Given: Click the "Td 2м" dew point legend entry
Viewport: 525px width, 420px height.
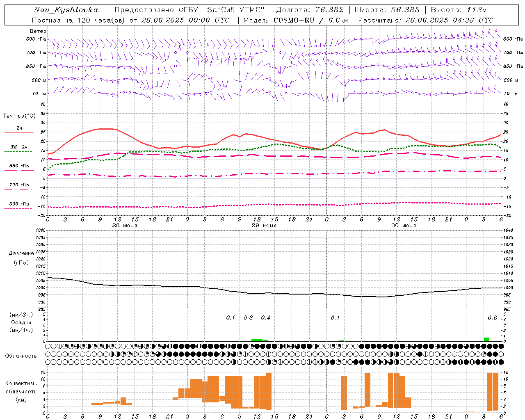Looking at the screenshot, I should [19, 147].
